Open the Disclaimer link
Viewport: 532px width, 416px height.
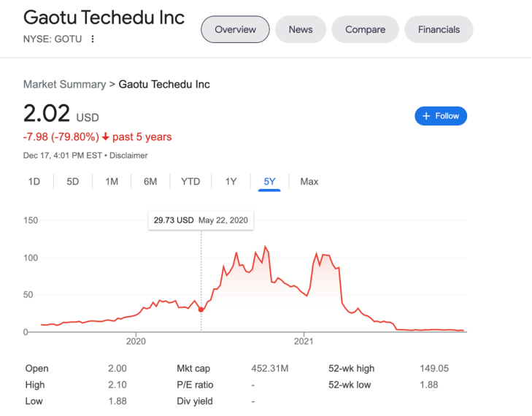[129, 155]
